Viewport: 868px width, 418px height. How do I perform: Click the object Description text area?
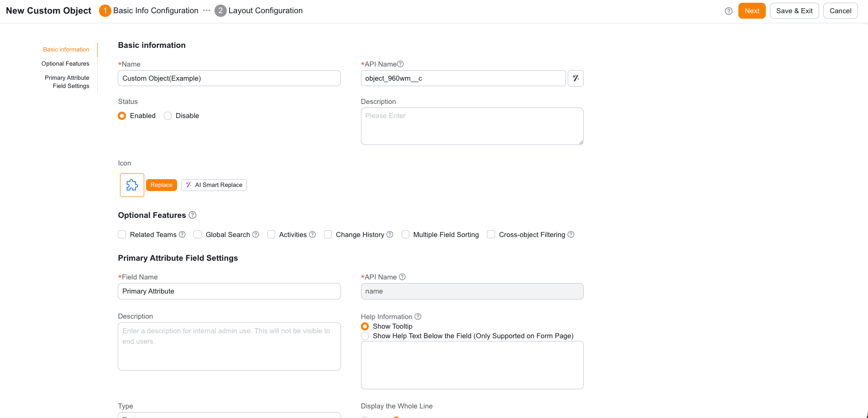(472, 126)
